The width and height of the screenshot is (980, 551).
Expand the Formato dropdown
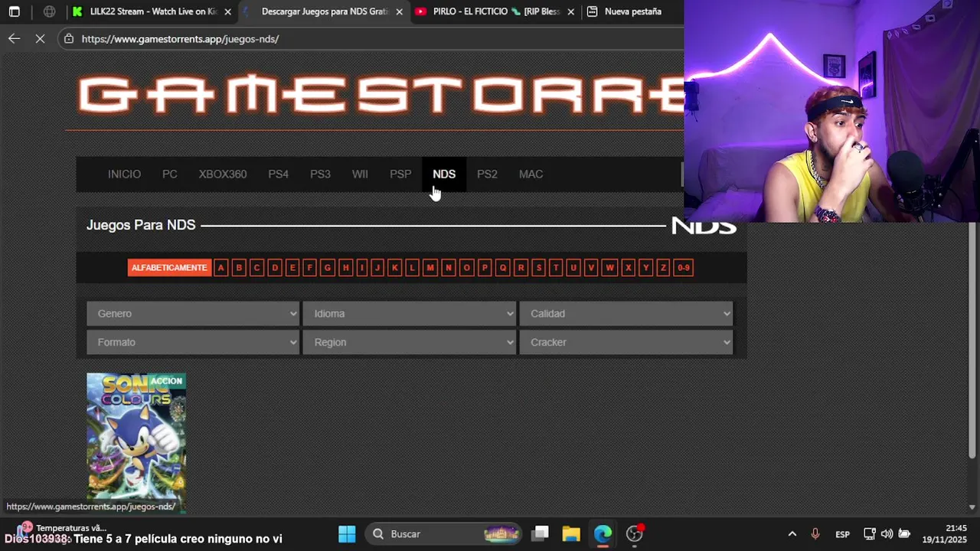click(193, 342)
